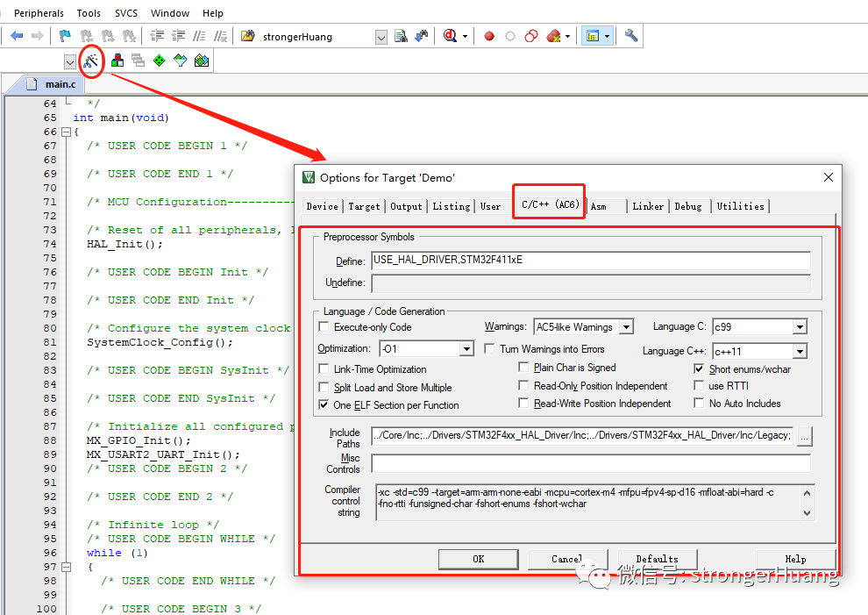Open the Optimization level dropdown
This screenshot has height=615, width=868.
pos(466,349)
